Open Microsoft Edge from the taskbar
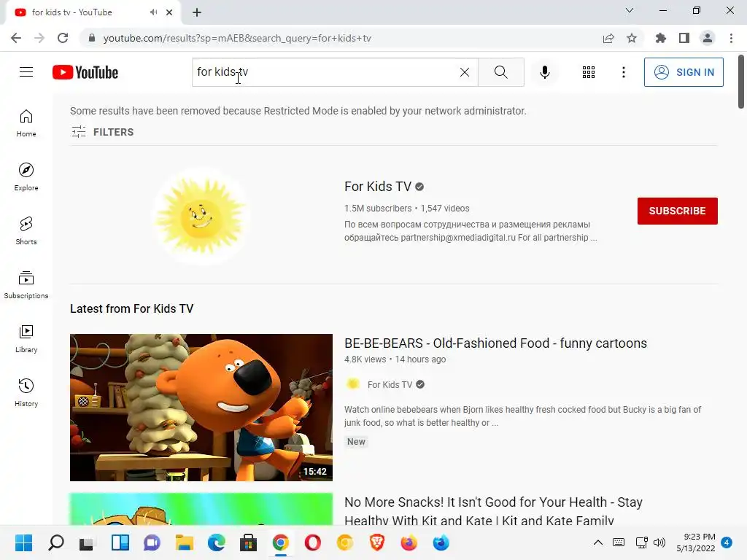The height and width of the screenshot is (560, 747). pyautogui.click(x=216, y=542)
